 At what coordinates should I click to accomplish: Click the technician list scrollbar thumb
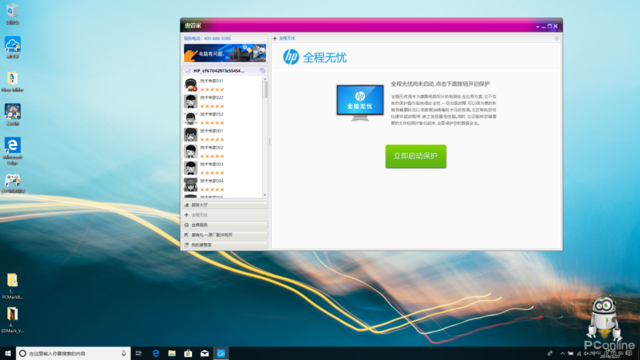point(265,89)
